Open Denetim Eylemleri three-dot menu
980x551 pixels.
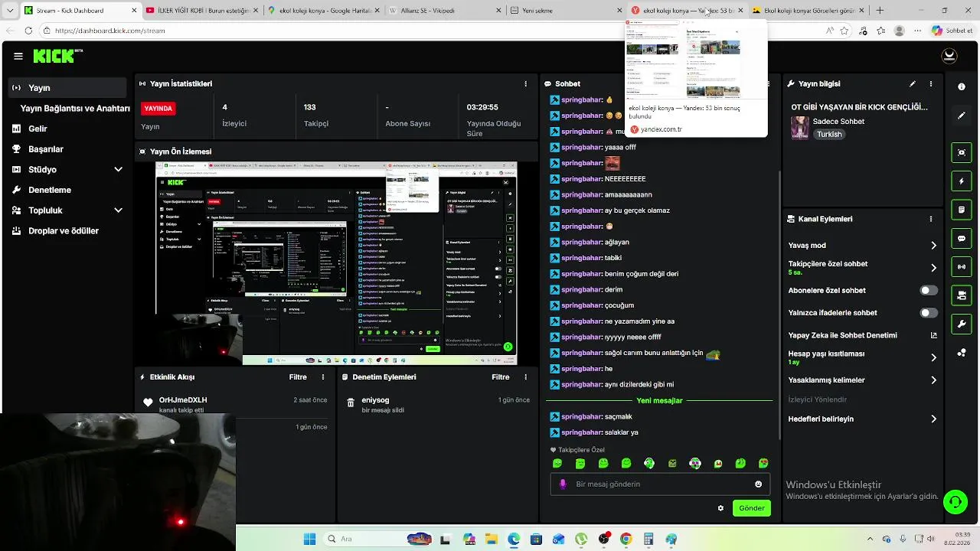(x=525, y=377)
